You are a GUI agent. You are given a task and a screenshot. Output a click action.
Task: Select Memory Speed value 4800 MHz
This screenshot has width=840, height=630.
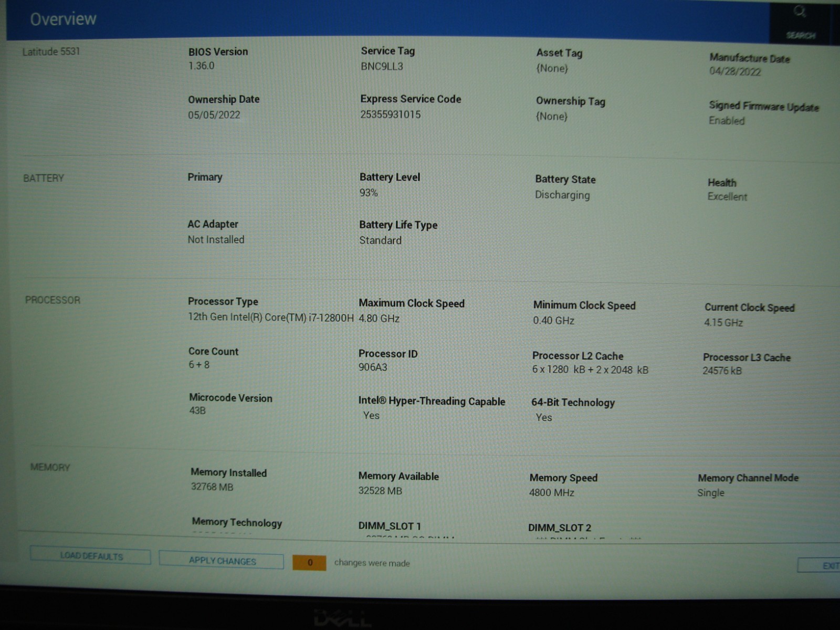552,492
